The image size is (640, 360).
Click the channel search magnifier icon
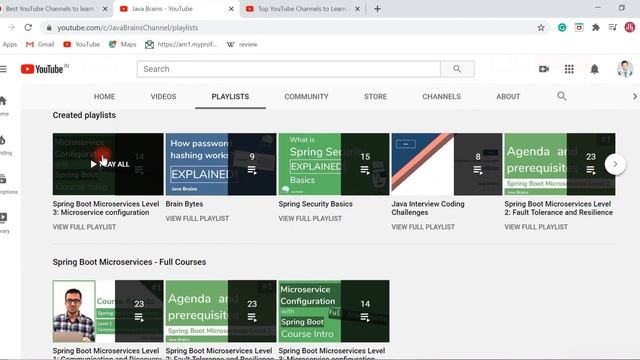(x=562, y=96)
